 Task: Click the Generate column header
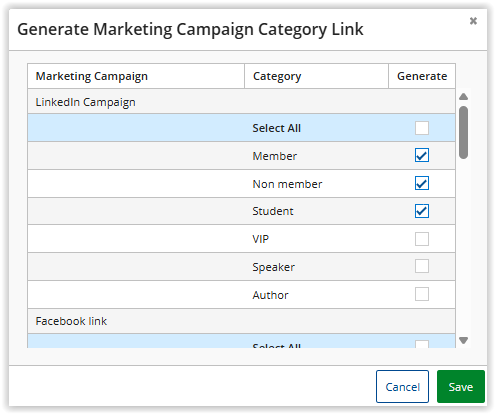coord(422,76)
